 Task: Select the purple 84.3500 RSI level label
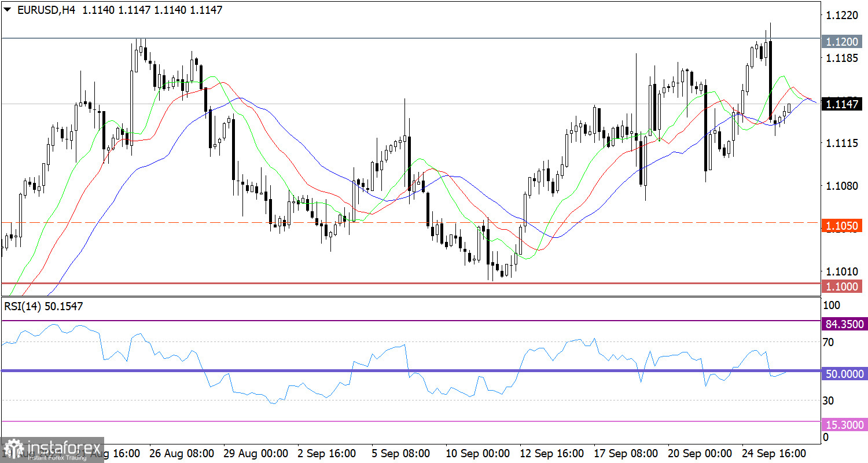tap(844, 324)
